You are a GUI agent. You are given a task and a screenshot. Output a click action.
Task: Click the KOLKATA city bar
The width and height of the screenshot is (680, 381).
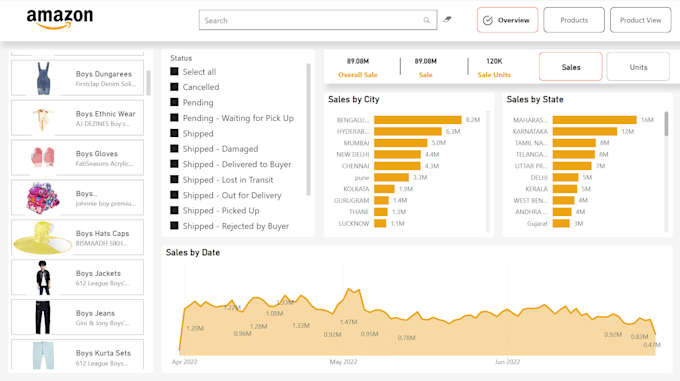tap(384, 189)
